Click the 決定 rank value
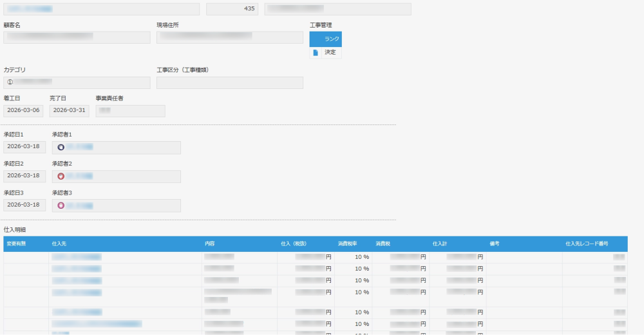Viewport: 644px width, 335px height. click(330, 52)
